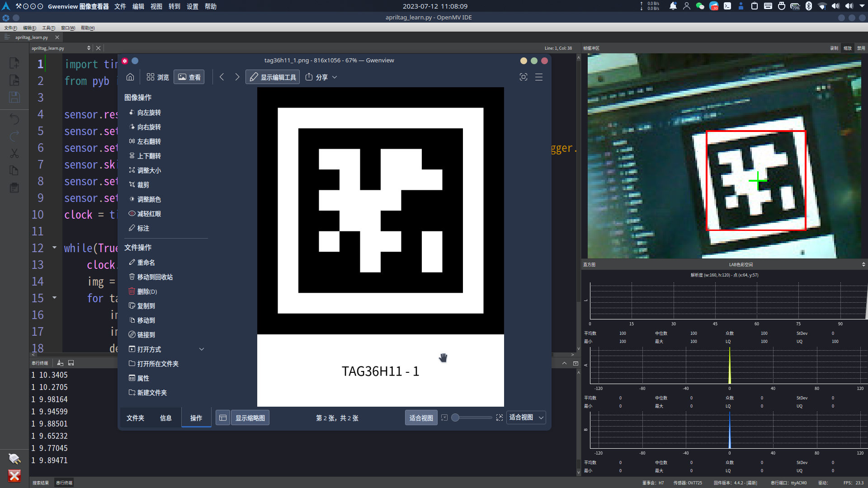This screenshot has width=868, height=488.
Task: Select 操作 tab in Gwenview sidebar
Action: tap(196, 418)
